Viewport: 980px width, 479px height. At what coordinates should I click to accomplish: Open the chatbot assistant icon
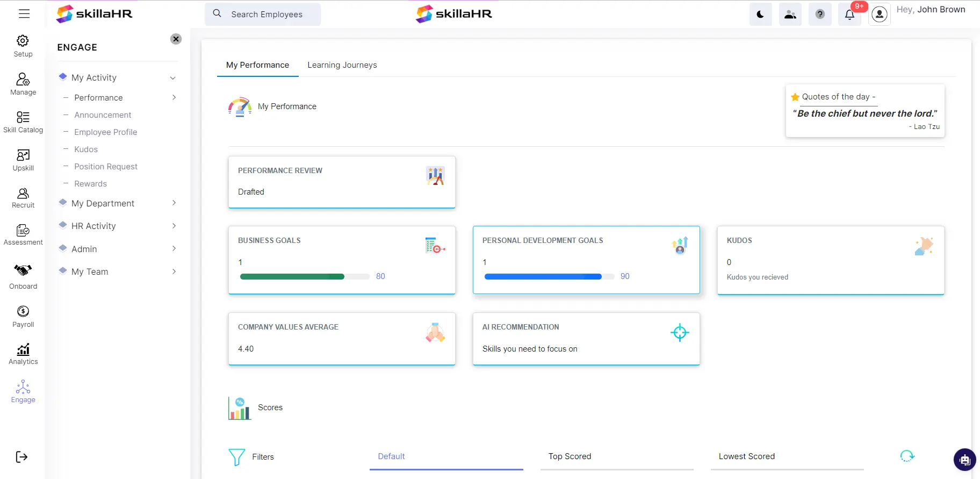pyautogui.click(x=965, y=460)
